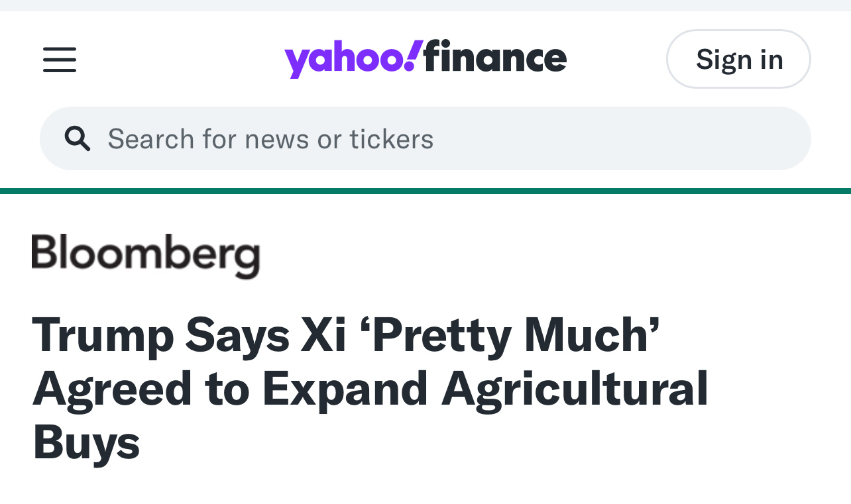Click the word 'Buys' in the headline
Screen dimensions: 851x504
pos(86,442)
